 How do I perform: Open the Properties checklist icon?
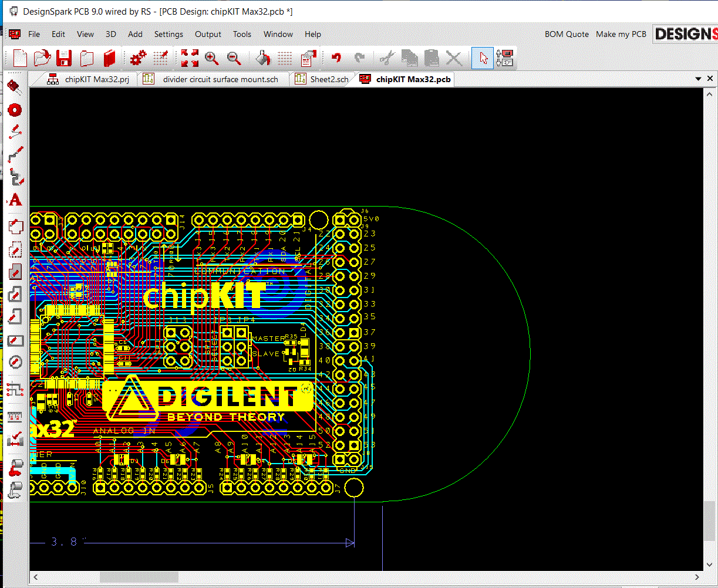tap(308, 58)
